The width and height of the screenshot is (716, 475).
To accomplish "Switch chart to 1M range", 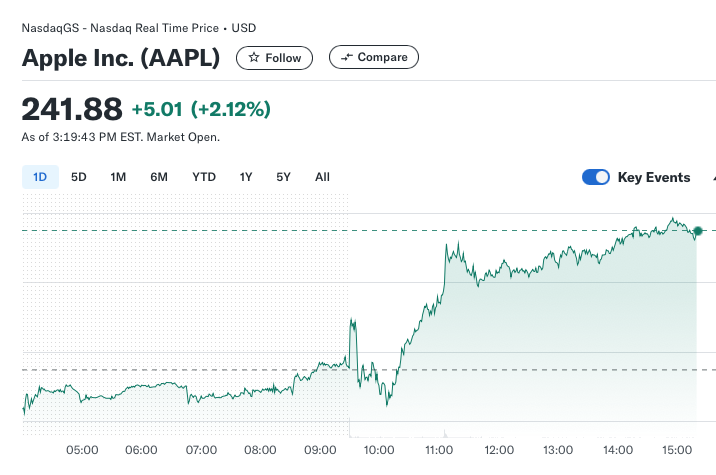I will click(118, 177).
